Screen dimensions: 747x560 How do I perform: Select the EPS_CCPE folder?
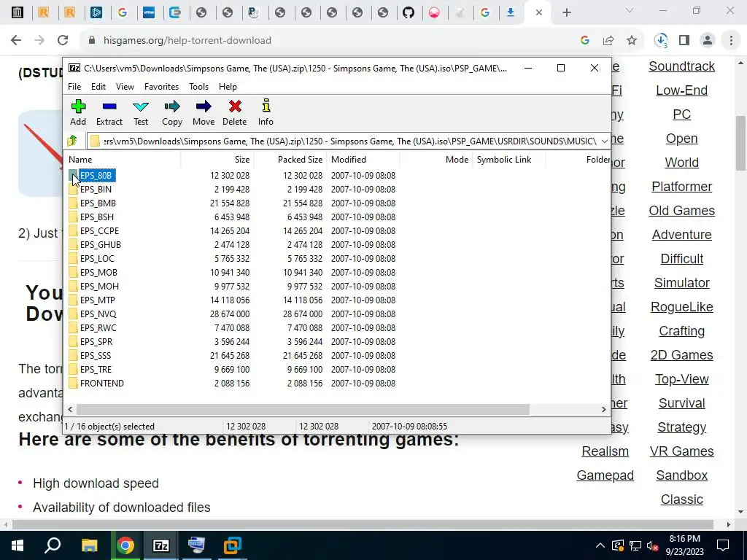99,230
